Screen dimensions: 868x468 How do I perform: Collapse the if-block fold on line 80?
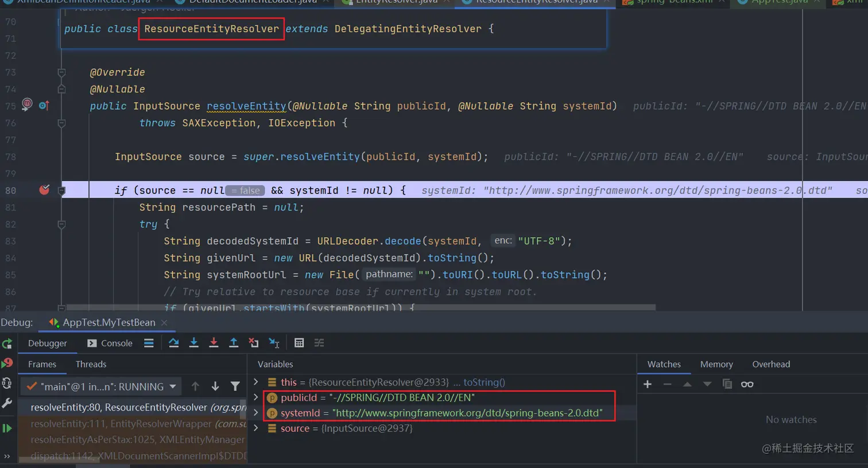pos(61,190)
